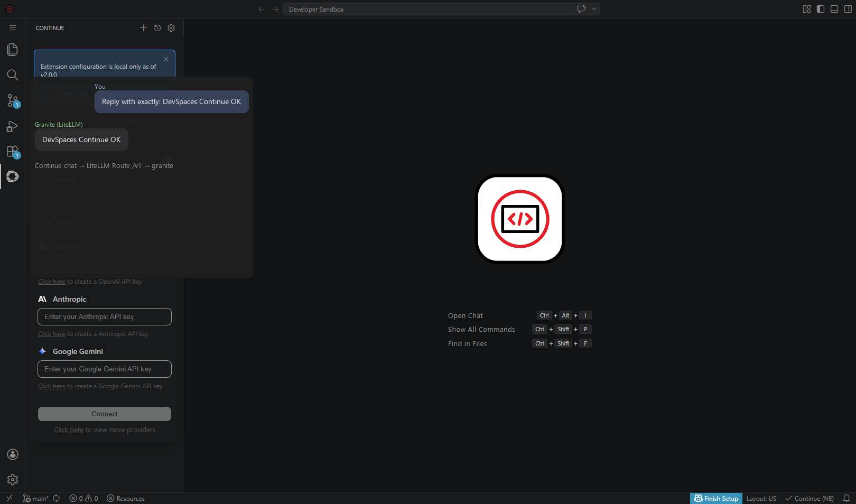Follow link to view more providers
Image resolution: width=856 pixels, height=504 pixels.
click(x=69, y=430)
